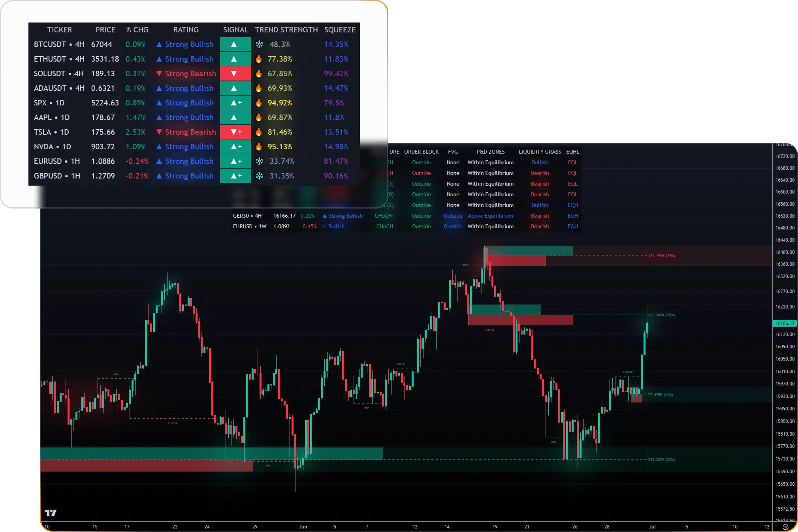This screenshot has height=532, width=798.
Task: Open chart settings hexagon gear icon
Action: (785, 527)
